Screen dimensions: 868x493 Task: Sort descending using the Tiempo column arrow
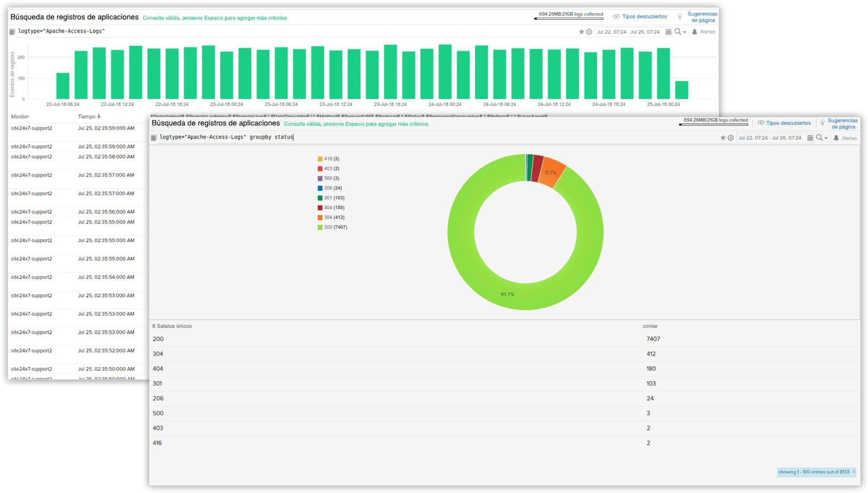(x=99, y=116)
